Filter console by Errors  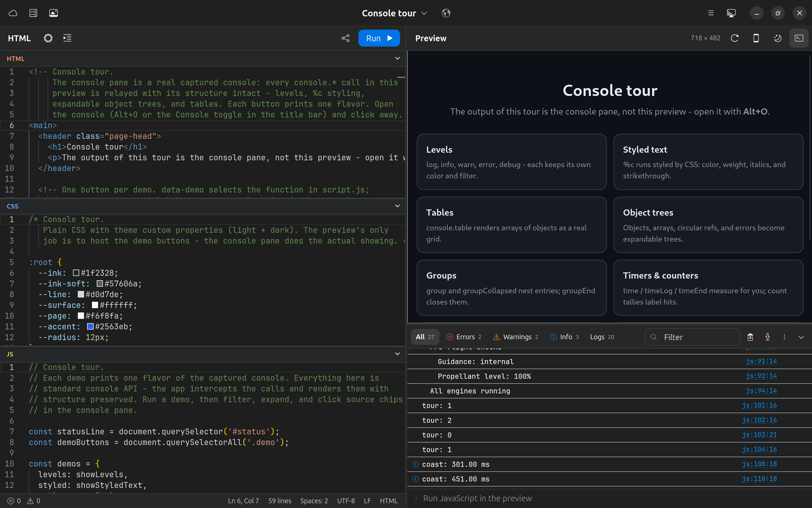coord(464,337)
